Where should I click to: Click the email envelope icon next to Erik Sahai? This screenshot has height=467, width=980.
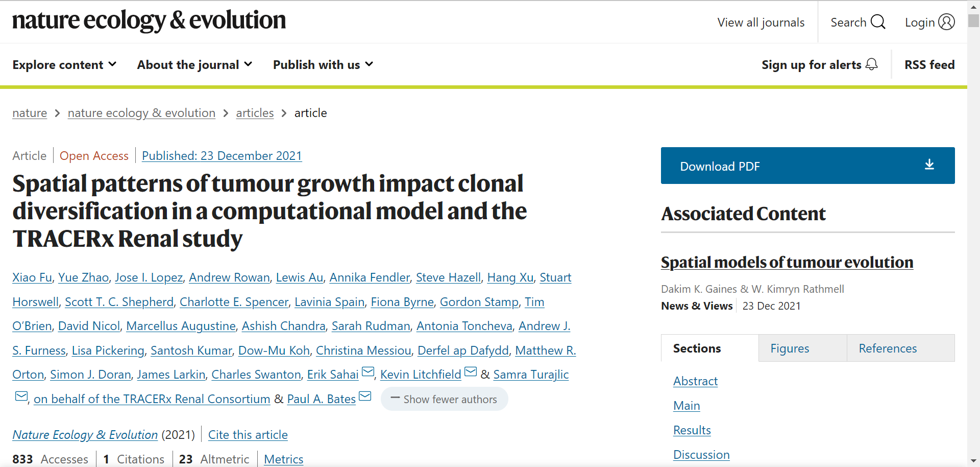coord(368,372)
